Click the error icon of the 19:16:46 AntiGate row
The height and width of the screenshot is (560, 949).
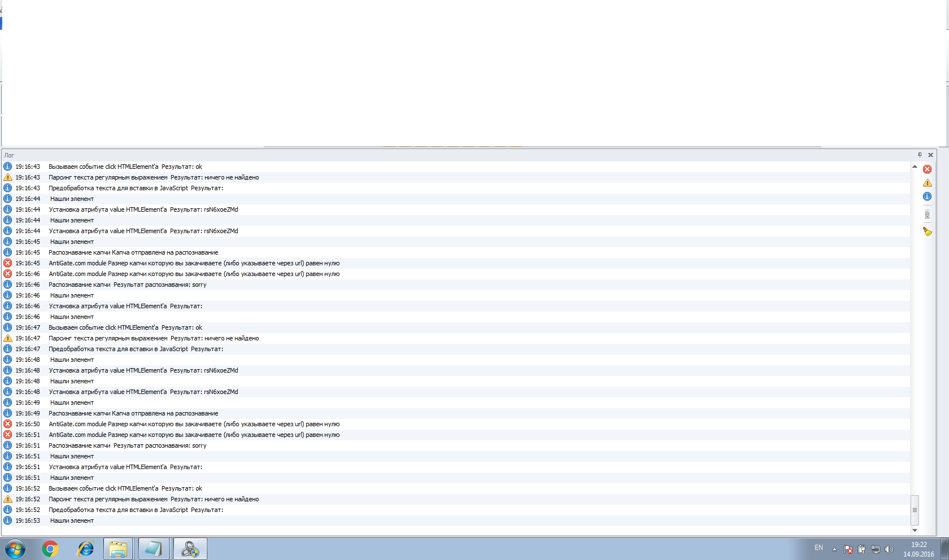point(8,274)
